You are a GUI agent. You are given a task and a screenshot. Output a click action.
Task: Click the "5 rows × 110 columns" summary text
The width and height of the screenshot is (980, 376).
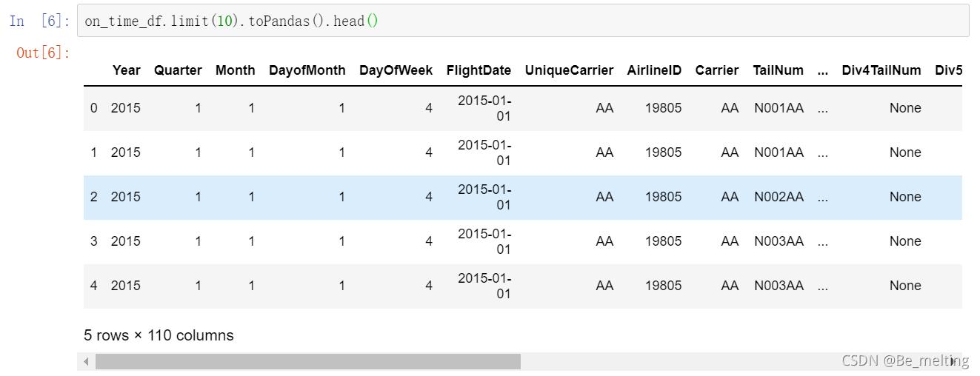point(159,335)
